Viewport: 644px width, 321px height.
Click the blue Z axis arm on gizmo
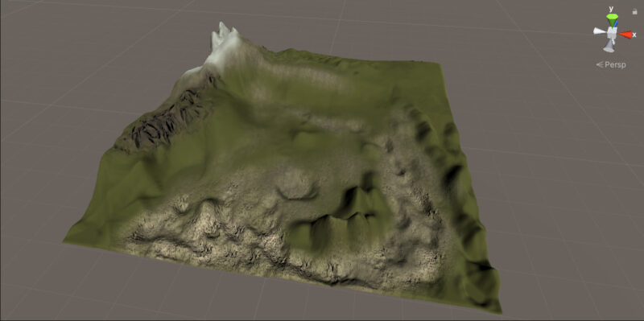(616, 25)
